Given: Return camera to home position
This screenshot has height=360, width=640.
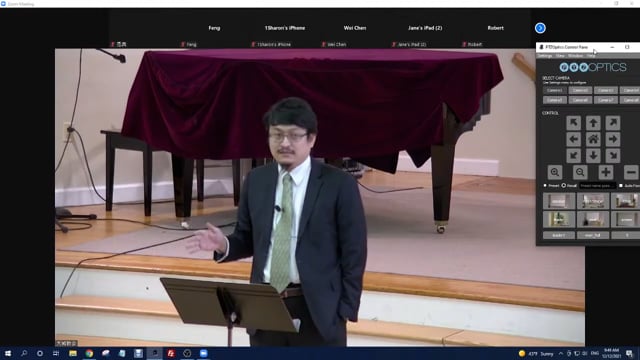Looking at the screenshot, I should pos(593,139).
